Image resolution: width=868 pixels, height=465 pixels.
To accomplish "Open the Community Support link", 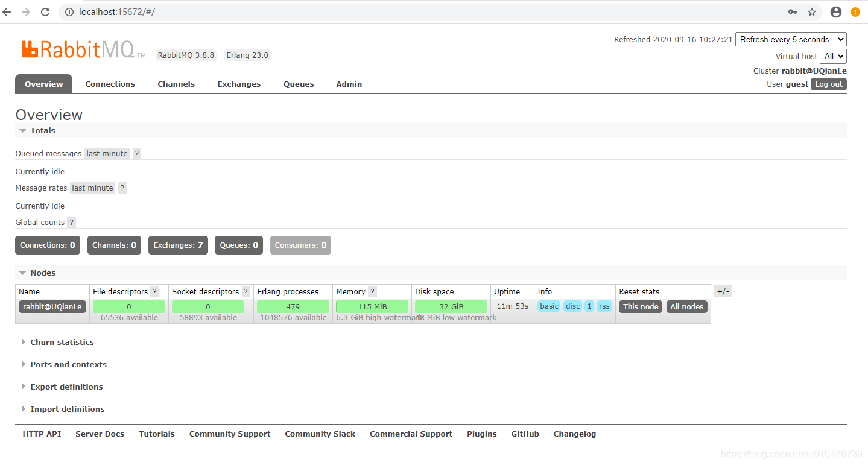I will (230, 434).
